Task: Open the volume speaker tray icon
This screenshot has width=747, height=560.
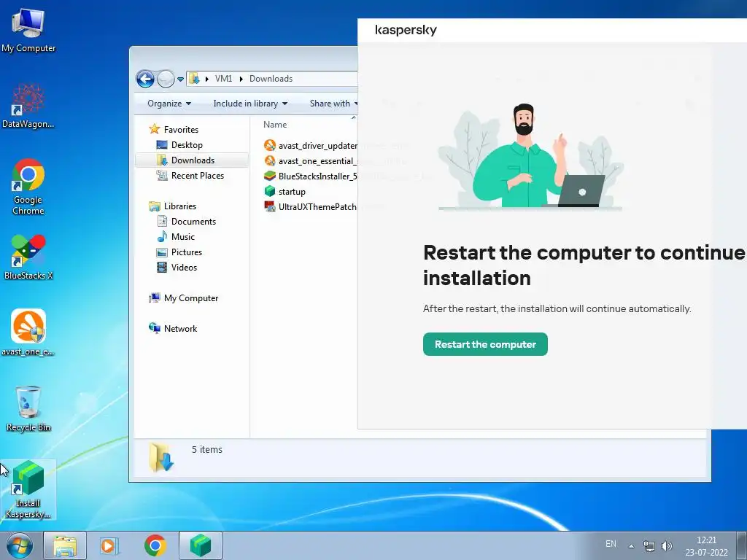Action: pyautogui.click(x=667, y=545)
